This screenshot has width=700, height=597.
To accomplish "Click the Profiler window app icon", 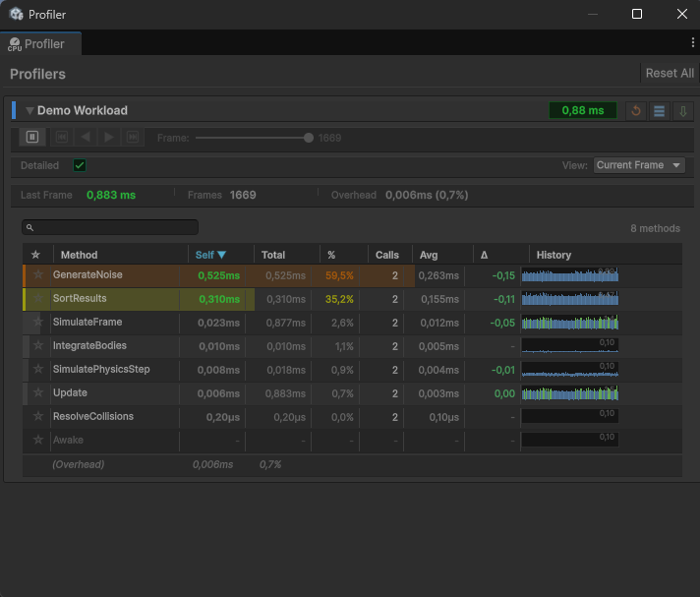I will point(16,15).
